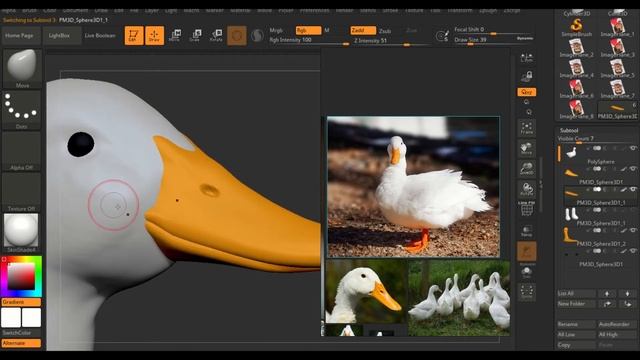640x360 pixels.
Task: Select ImagePlane_2 tool thumbnail
Action: coord(576,48)
